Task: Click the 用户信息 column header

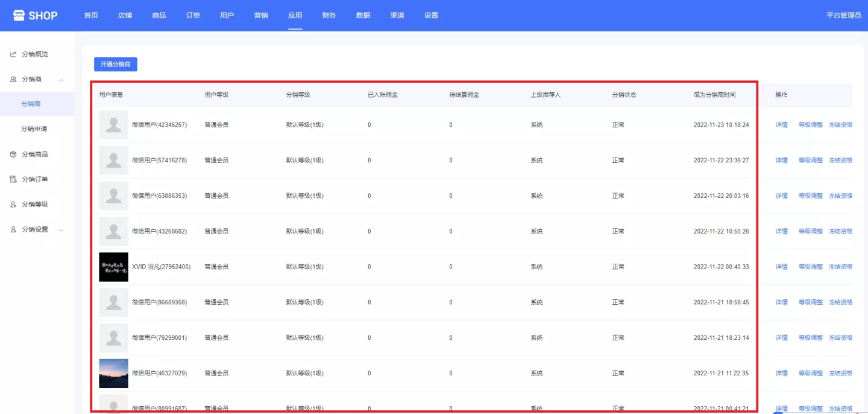Action: pyautogui.click(x=112, y=95)
